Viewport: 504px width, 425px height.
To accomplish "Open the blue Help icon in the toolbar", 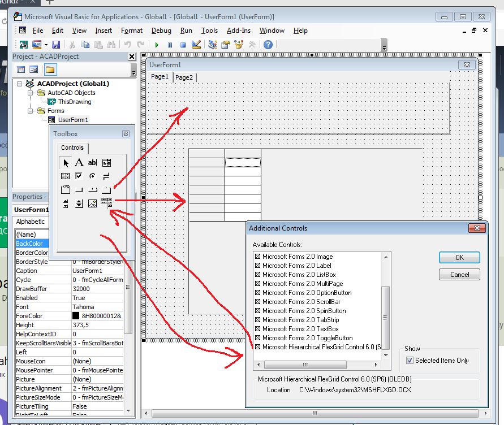I will pyautogui.click(x=268, y=45).
